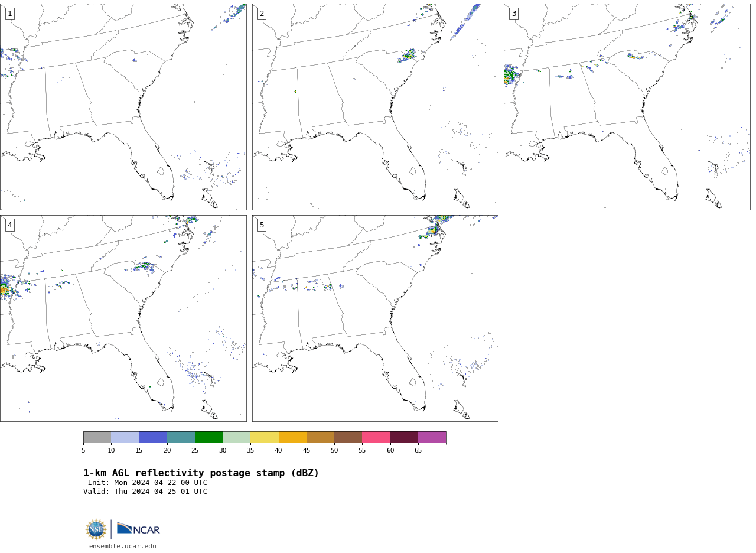This screenshot has width=756, height=553.
Task: Click the panel number label 3
Action: (513, 14)
